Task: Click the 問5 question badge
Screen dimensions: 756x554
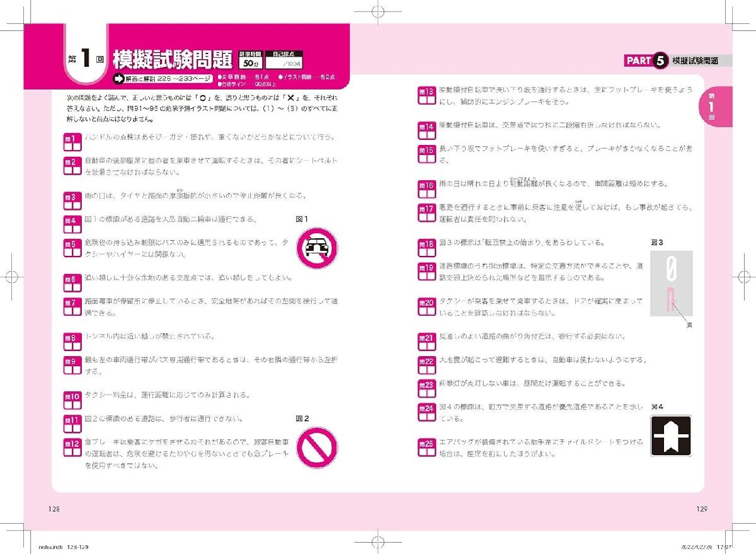Action: point(73,248)
